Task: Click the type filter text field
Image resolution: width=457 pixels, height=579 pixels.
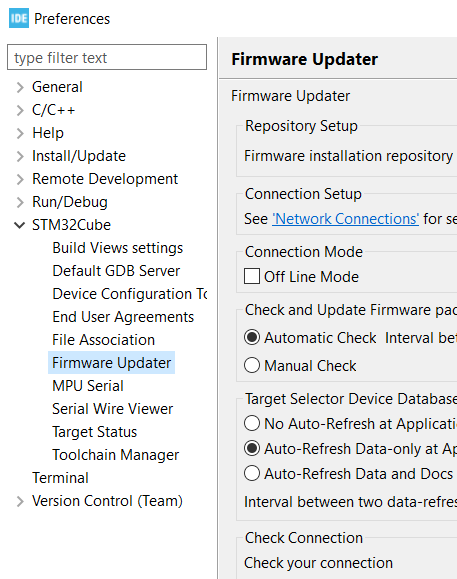Action: [107, 57]
